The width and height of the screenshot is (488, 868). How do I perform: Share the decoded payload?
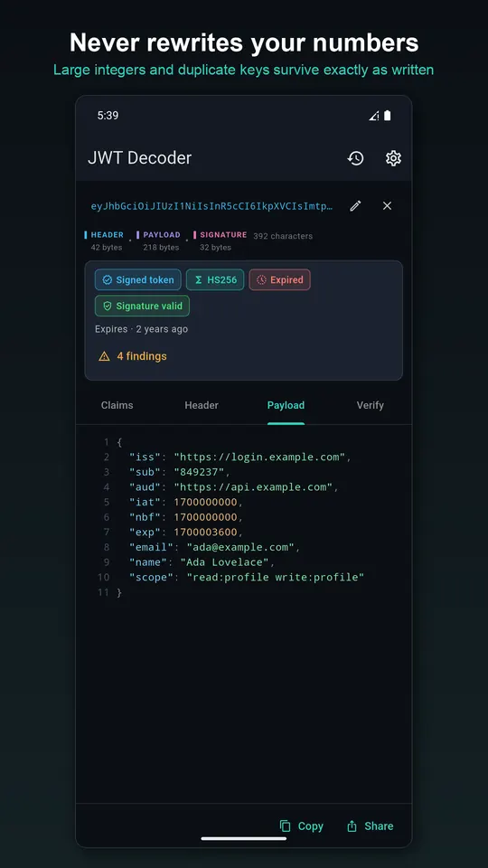[x=370, y=826]
